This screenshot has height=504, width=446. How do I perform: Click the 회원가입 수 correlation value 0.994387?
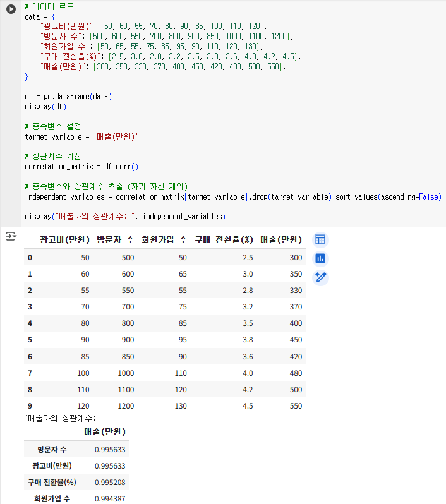pos(110,498)
